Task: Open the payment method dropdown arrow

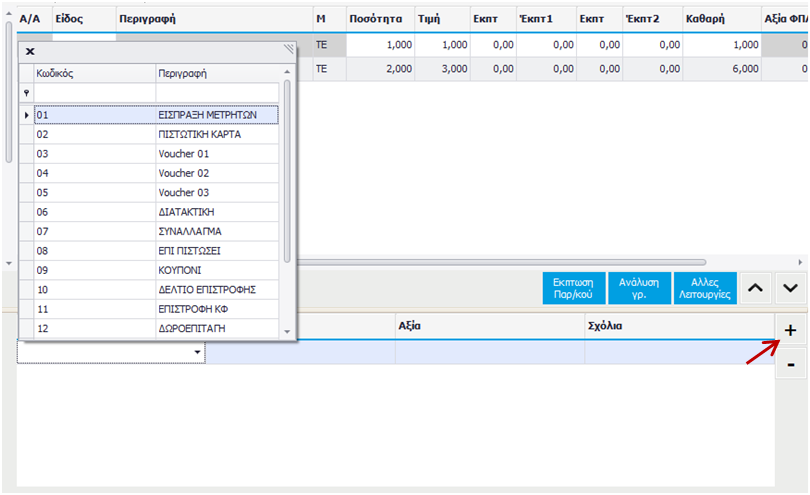Action: click(x=197, y=353)
